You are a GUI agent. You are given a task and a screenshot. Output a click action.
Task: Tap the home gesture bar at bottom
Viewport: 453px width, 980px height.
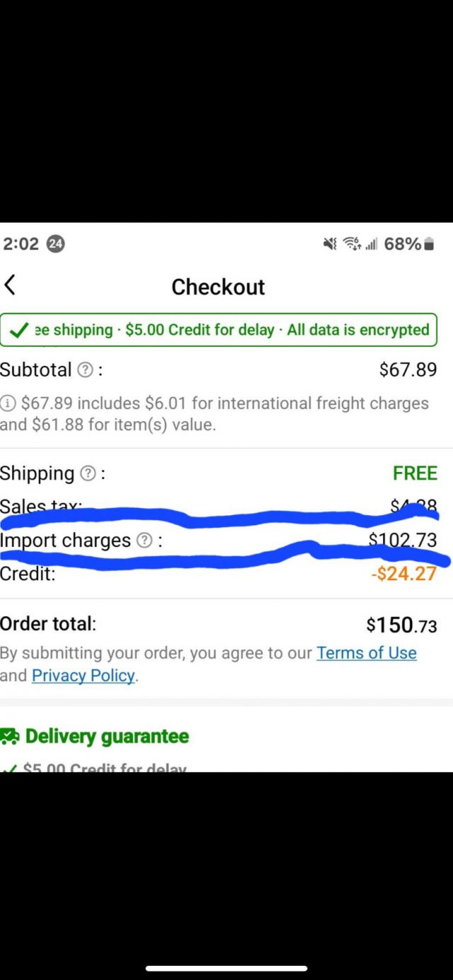click(226, 968)
